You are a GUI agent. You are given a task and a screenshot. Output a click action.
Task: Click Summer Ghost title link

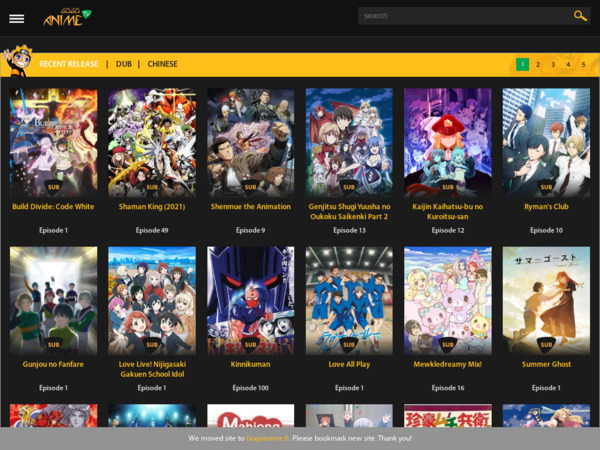click(546, 364)
